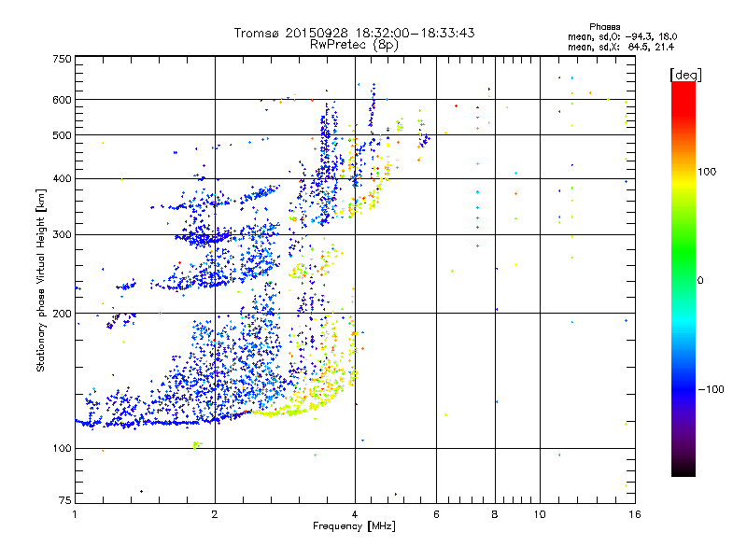Click the 'mean, sd,X: 84.5, 21.4' statistic
The height and width of the screenshot is (560, 747).
coord(621,47)
